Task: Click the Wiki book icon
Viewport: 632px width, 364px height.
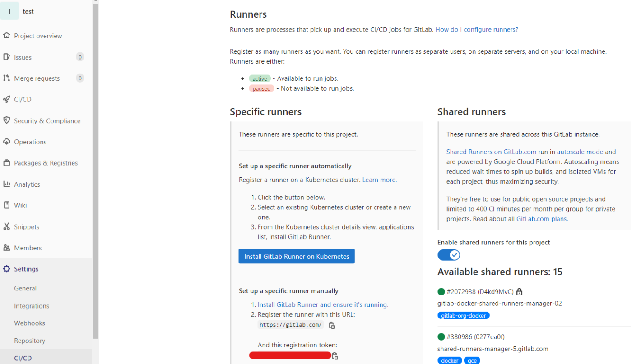Action: point(6,206)
